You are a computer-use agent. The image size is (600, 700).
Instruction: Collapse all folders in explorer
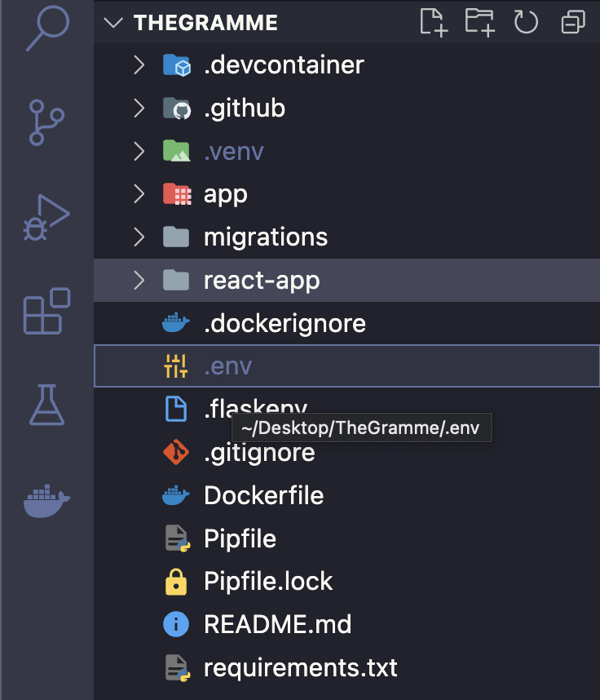(573, 22)
